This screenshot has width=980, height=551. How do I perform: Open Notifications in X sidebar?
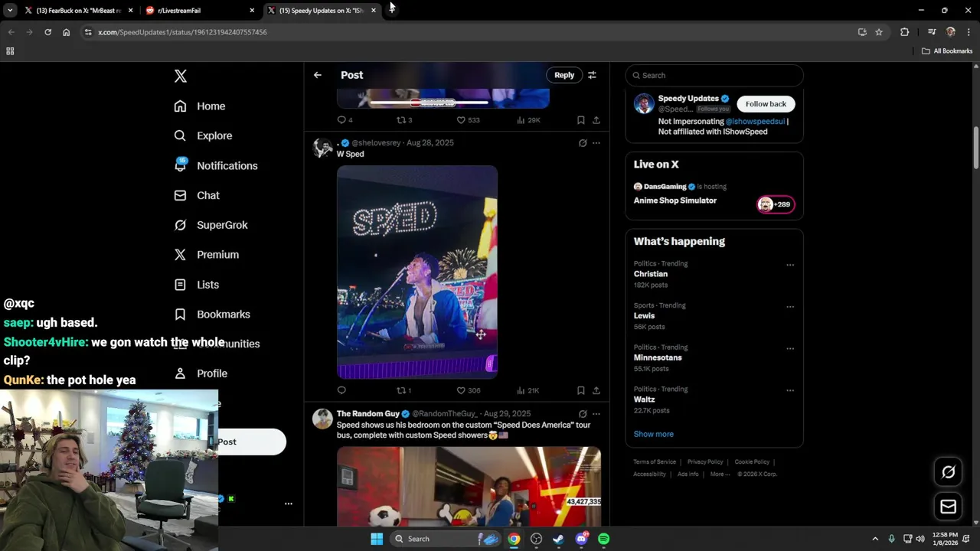tap(216, 165)
